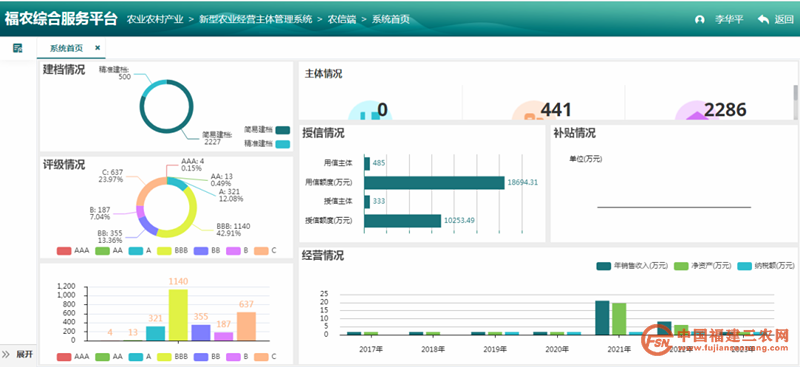Click 新型农业经营主体管理系统 in the breadcrumb
800x367 pixels.
(255, 19)
